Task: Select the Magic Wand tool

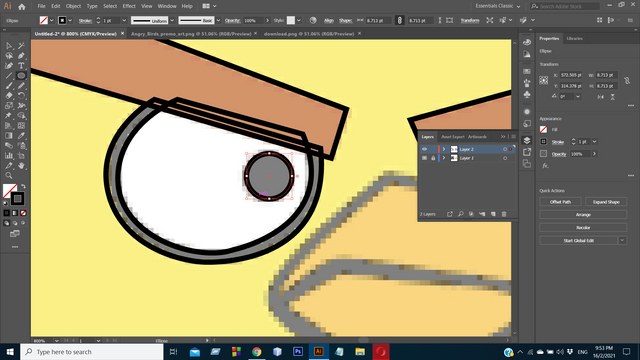Action: [x=21, y=46]
